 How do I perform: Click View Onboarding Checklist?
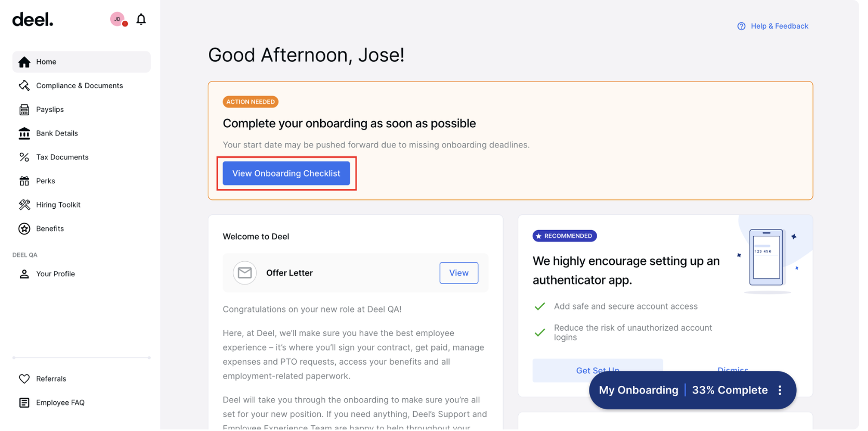tap(286, 173)
